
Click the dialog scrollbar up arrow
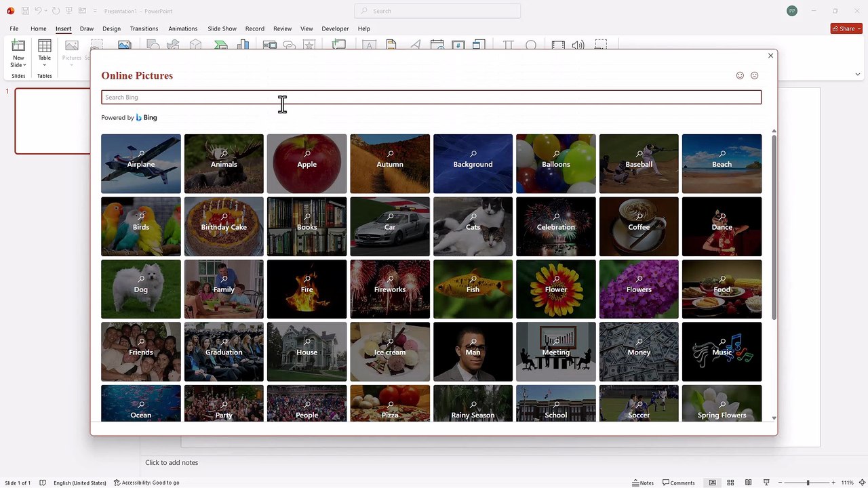[774, 131]
